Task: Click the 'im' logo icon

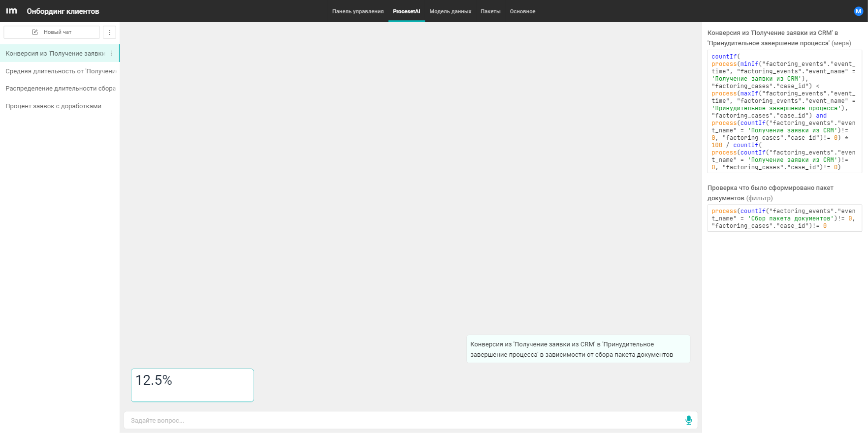Action: point(11,11)
